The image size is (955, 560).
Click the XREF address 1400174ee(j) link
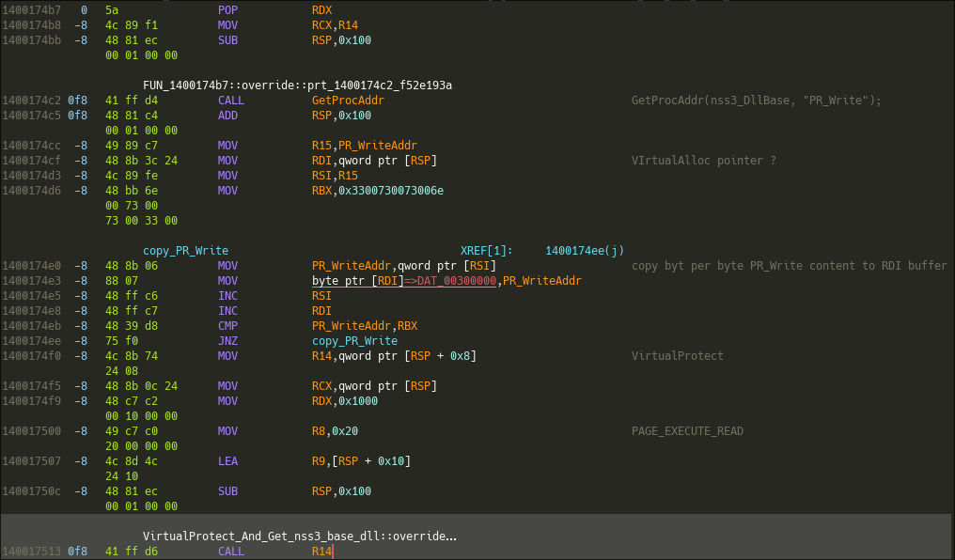pyautogui.click(x=584, y=251)
